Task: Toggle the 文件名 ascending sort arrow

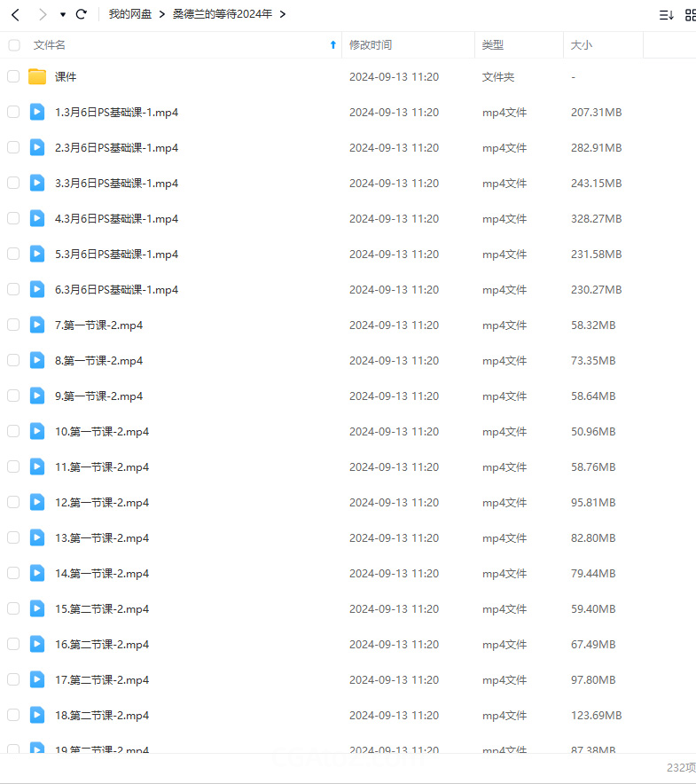Action: [x=333, y=45]
